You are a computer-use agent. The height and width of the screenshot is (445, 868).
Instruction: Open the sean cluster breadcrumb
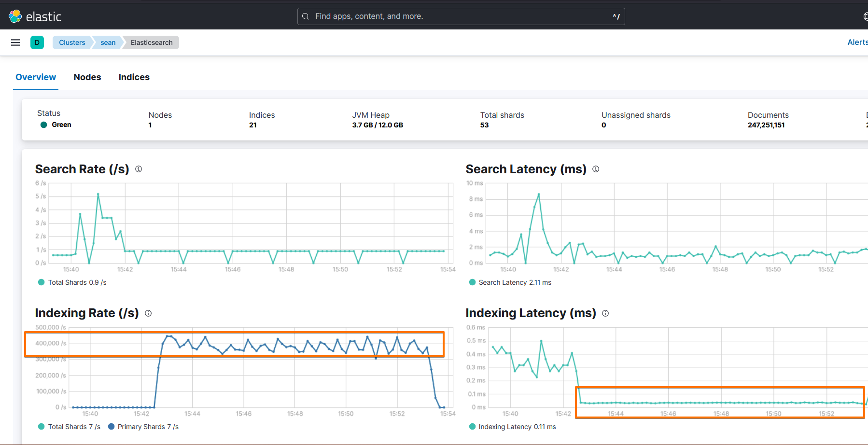(108, 42)
